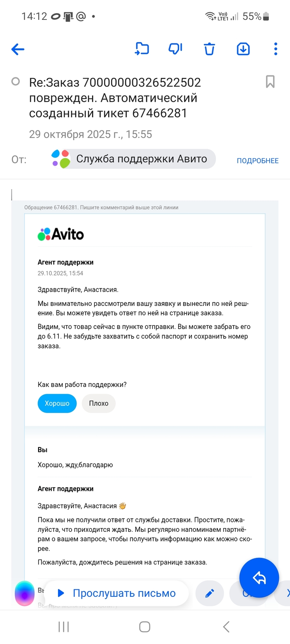The width and height of the screenshot is (290, 644).
Task: Tap the Avito logo in the email
Action: pos(61,234)
